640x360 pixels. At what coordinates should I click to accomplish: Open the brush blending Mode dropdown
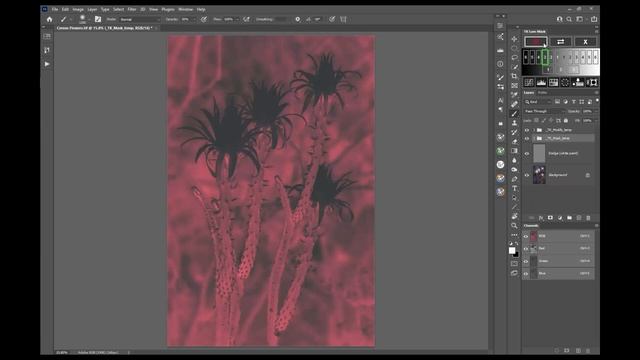[x=140, y=19]
